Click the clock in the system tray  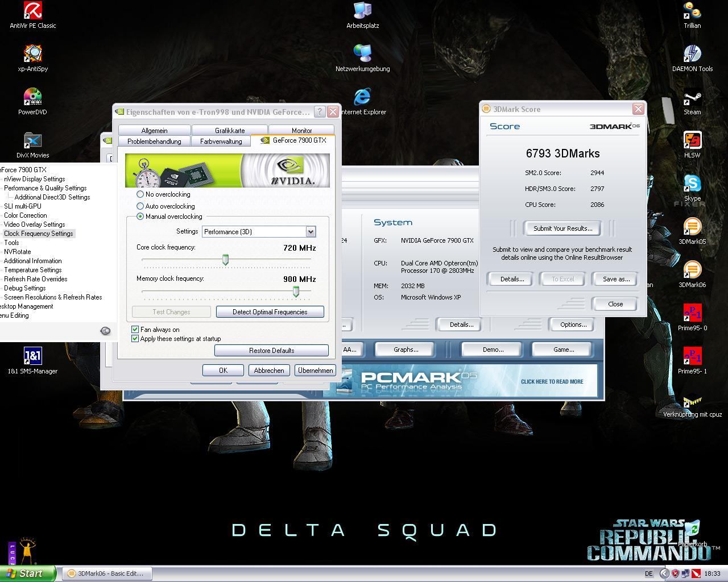click(712, 573)
